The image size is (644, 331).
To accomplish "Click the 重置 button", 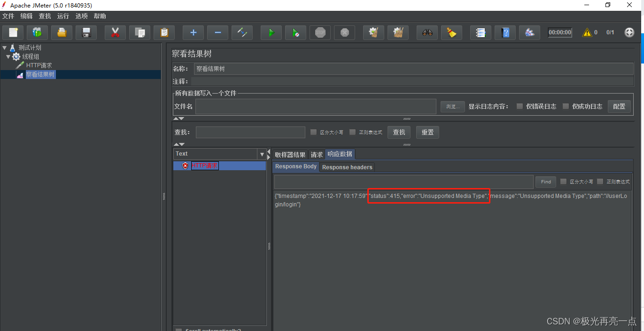I will pyautogui.click(x=427, y=132).
